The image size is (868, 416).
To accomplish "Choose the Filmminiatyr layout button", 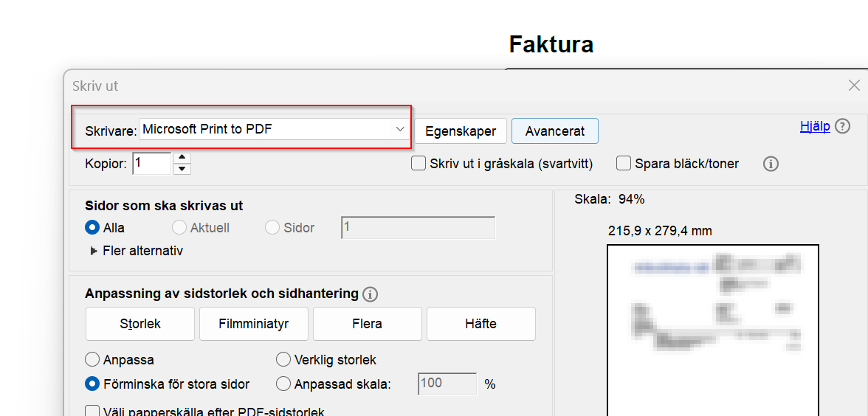I will [x=254, y=324].
